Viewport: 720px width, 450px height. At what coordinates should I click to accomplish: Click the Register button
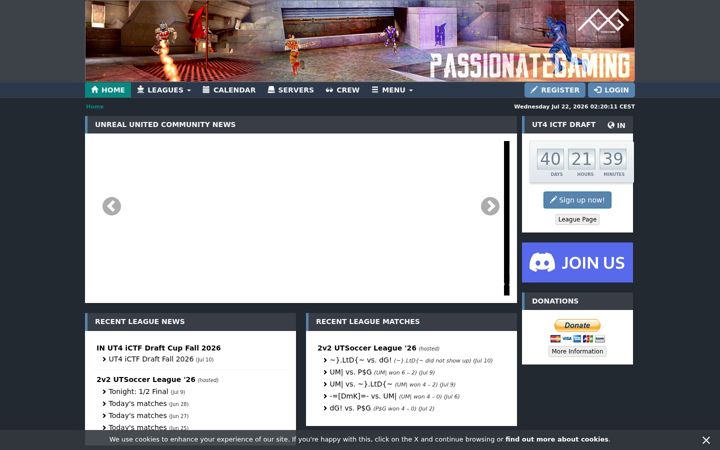point(555,90)
